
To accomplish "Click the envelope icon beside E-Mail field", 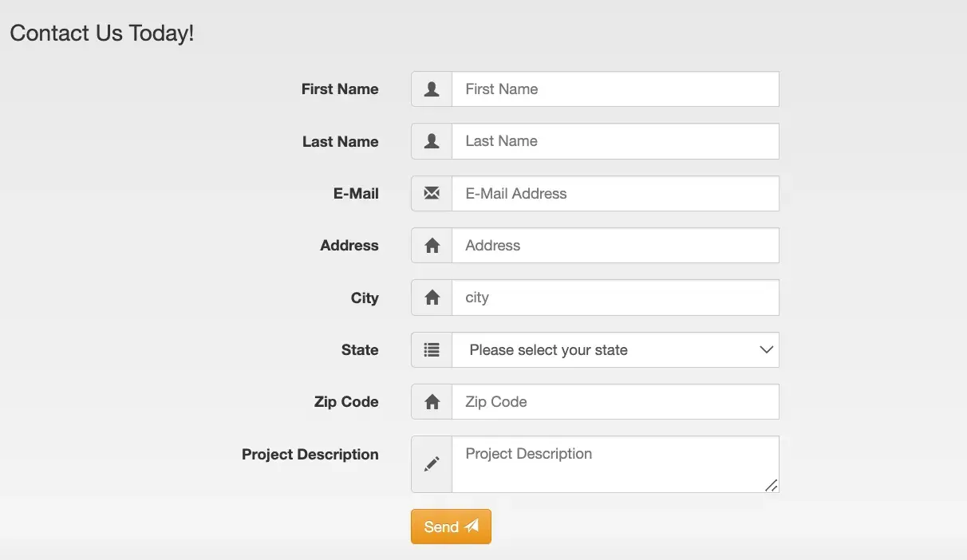I will (x=432, y=193).
